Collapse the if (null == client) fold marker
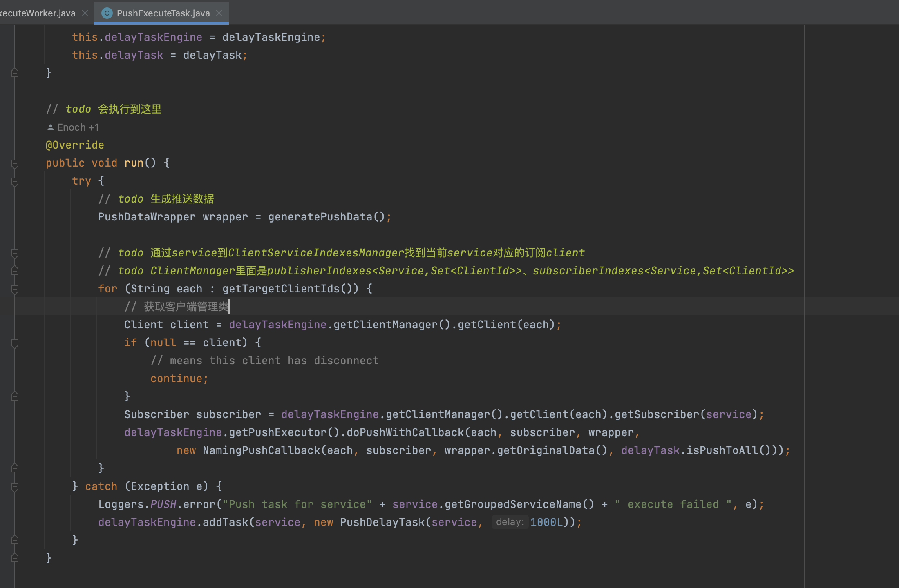899x588 pixels. point(15,343)
